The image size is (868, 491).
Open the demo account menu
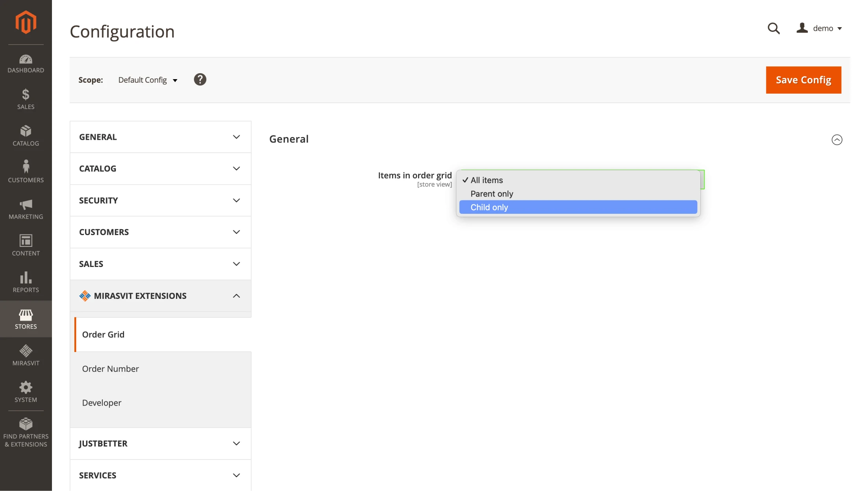coord(821,28)
